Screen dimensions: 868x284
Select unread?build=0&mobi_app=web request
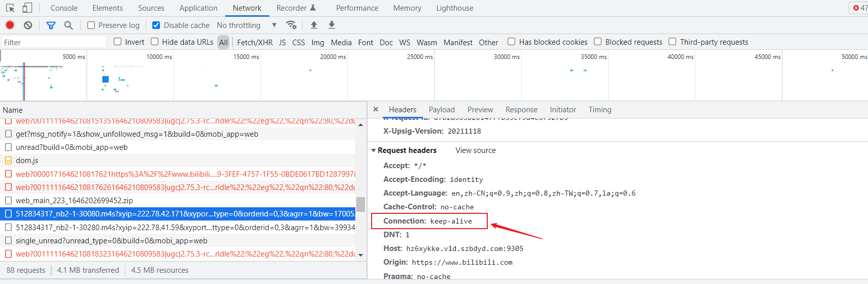tap(178, 147)
